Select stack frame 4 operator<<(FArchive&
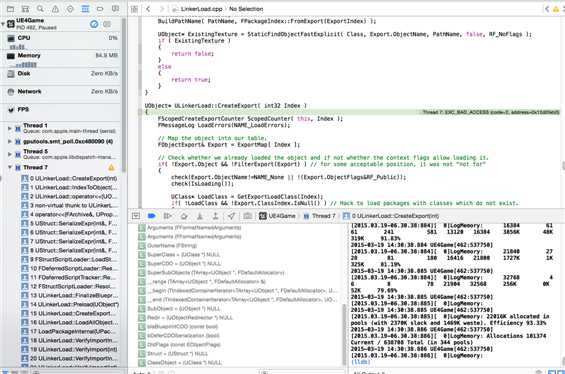Image resolution: width=565 pixels, height=374 pixels. (x=69, y=214)
